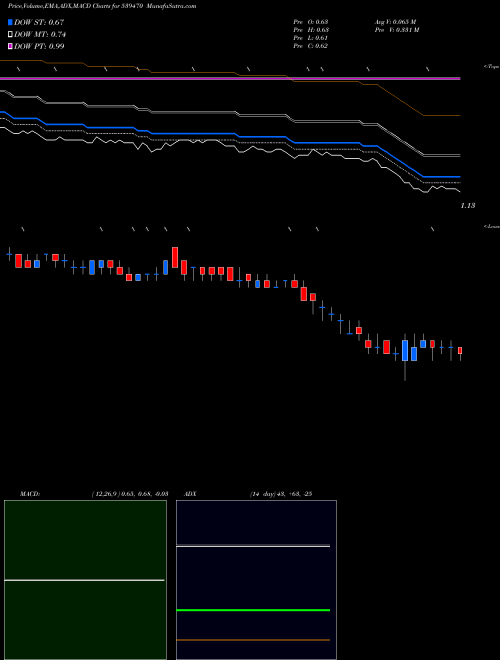Click the white DOW MT legend swatch
The height and width of the screenshot is (660, 500).
[x=10, y=35]
